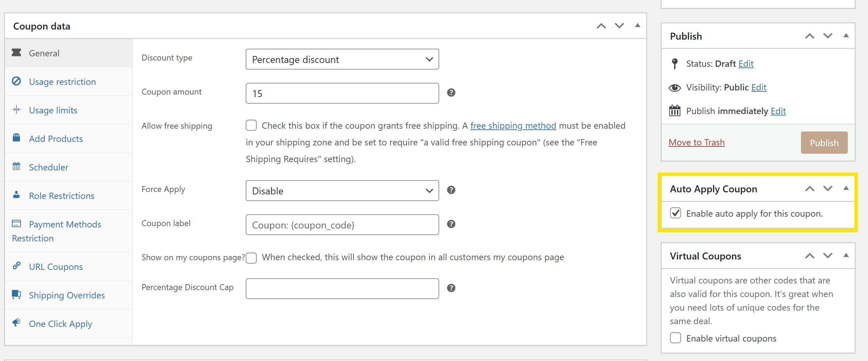The image size is (868, 361).
Task: Click Percentage Discount Cap field
Action: [x=342, y=289]
